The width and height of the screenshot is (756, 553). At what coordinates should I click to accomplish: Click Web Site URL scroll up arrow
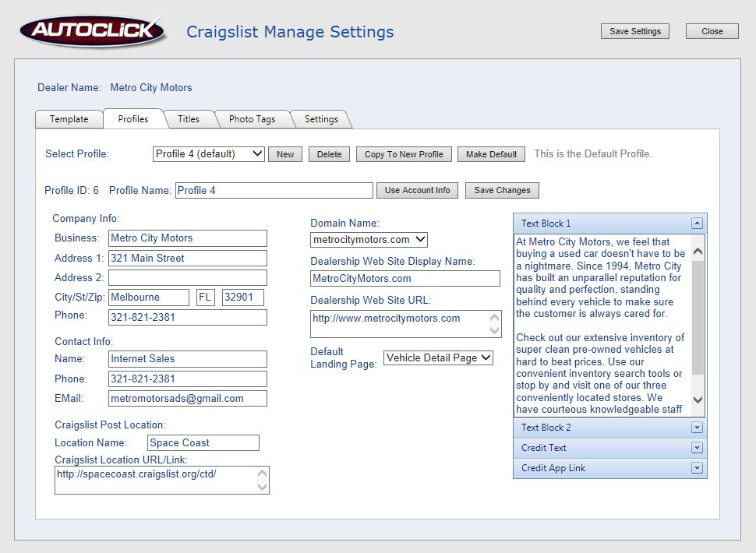[x=494, y=318]
